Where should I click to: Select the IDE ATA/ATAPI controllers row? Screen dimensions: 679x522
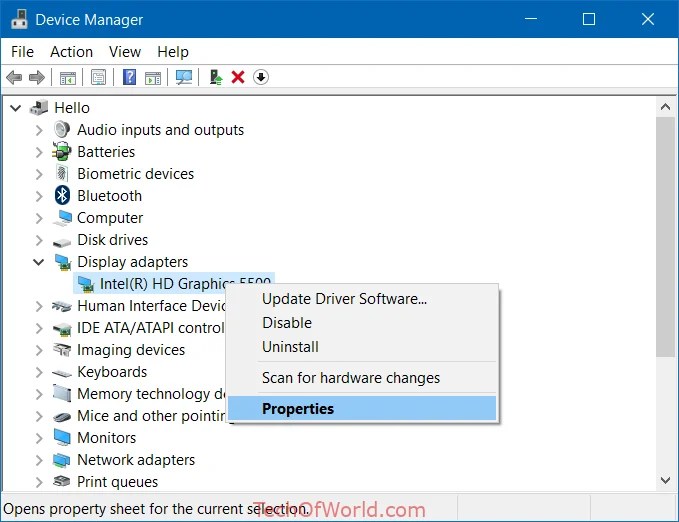(151, 328)
